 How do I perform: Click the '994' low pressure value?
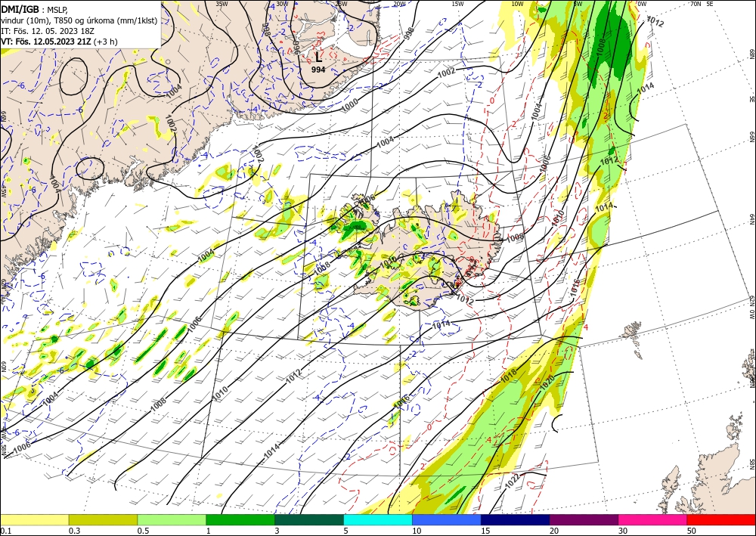318,70
